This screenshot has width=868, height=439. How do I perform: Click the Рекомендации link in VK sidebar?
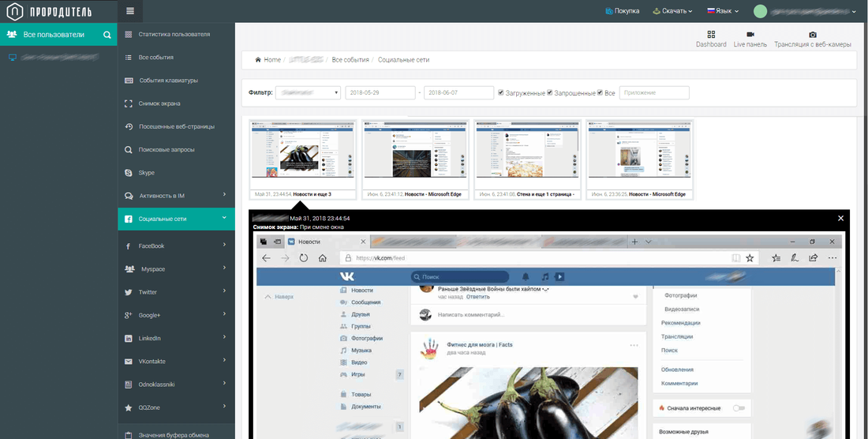680,323
